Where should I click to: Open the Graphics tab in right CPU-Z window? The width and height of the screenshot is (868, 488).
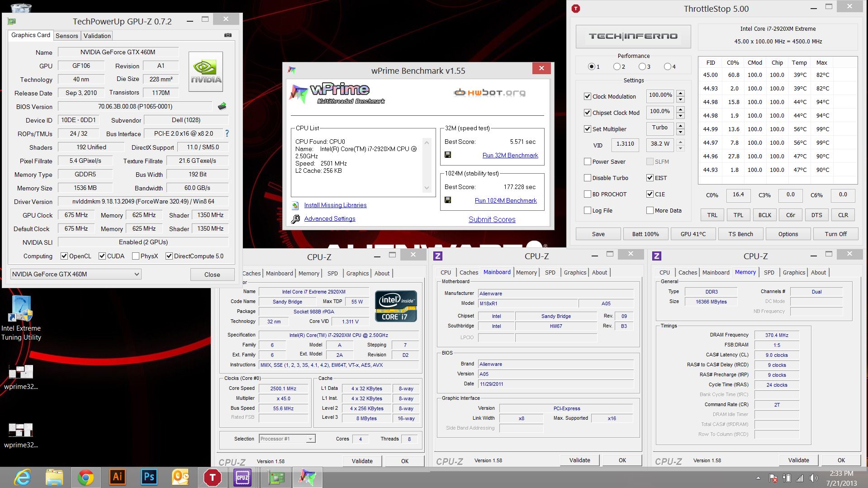[794, 272]
